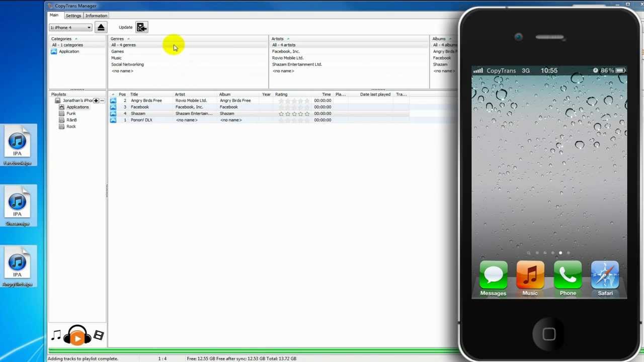
Task: Click the Albums column header
Action: point(439,39)
